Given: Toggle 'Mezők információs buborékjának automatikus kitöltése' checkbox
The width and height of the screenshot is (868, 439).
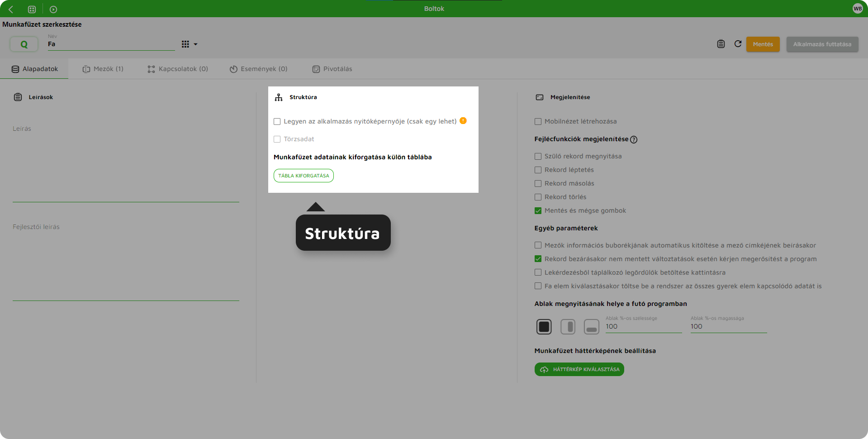Looking at the screenshot, I should (538, 245).
